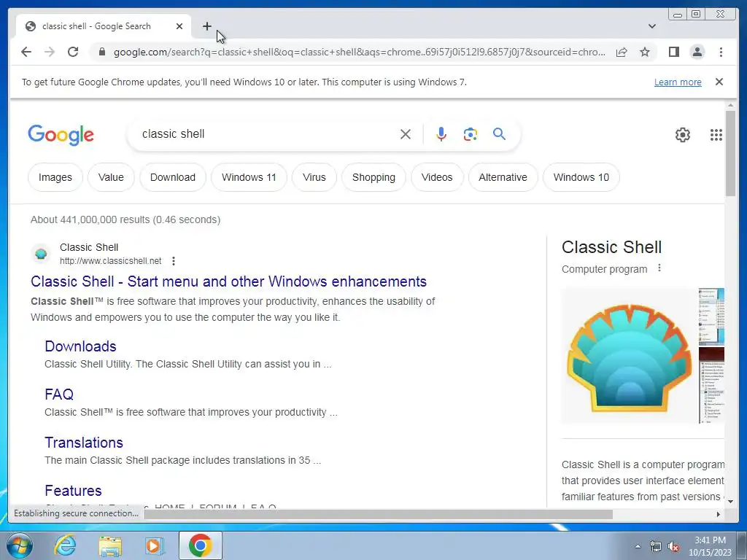Open the Translations sitelink

[84, 443]
